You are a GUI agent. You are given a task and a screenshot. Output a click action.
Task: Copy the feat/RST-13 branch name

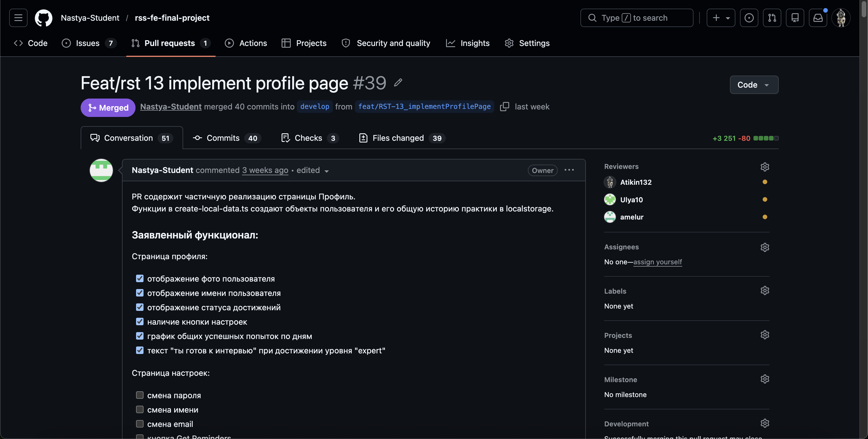tap(505, 107)
